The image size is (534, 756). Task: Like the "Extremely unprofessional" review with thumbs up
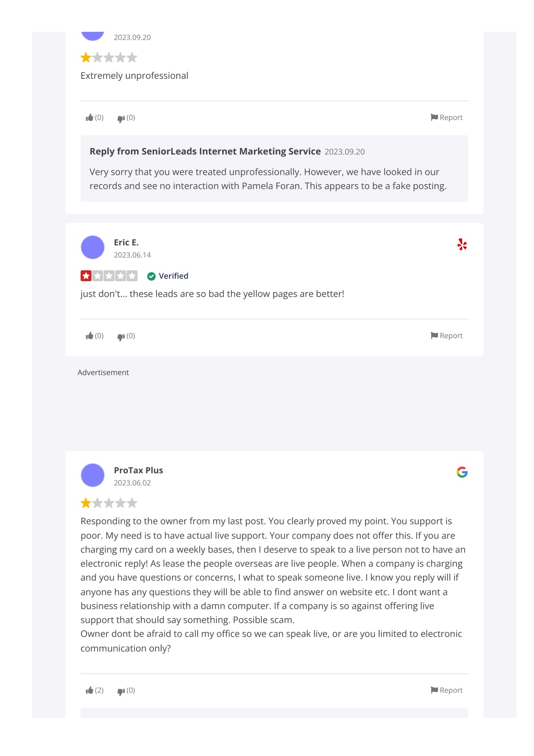(x=94, y=118)
